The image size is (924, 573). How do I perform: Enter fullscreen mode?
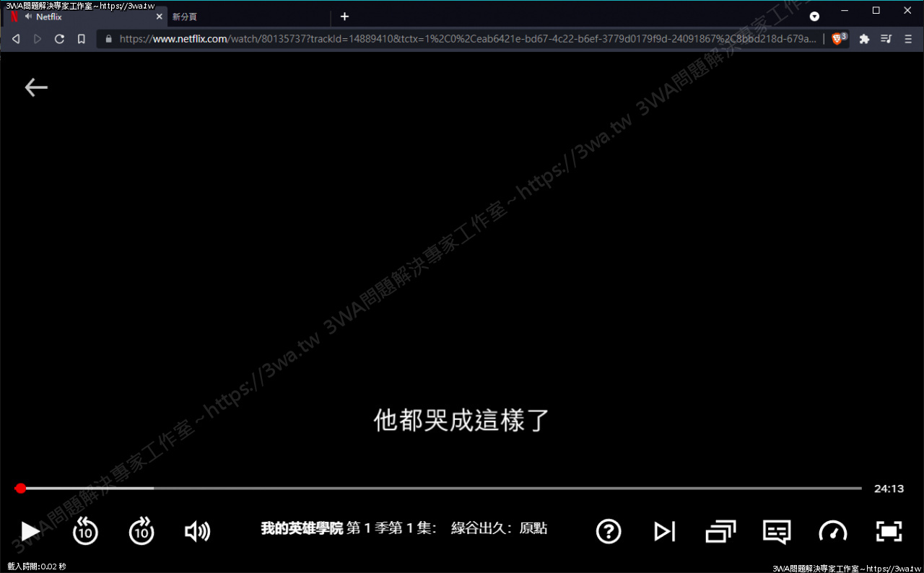pos(889,532)
